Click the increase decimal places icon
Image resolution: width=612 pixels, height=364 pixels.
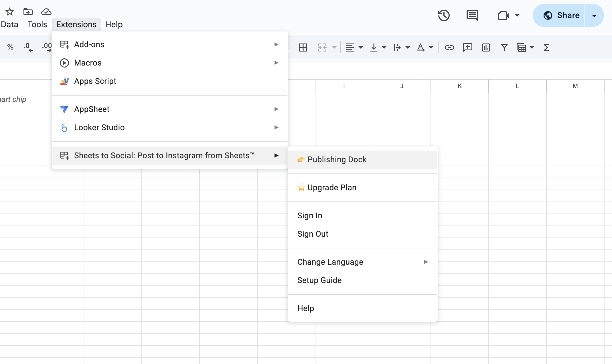47,47
